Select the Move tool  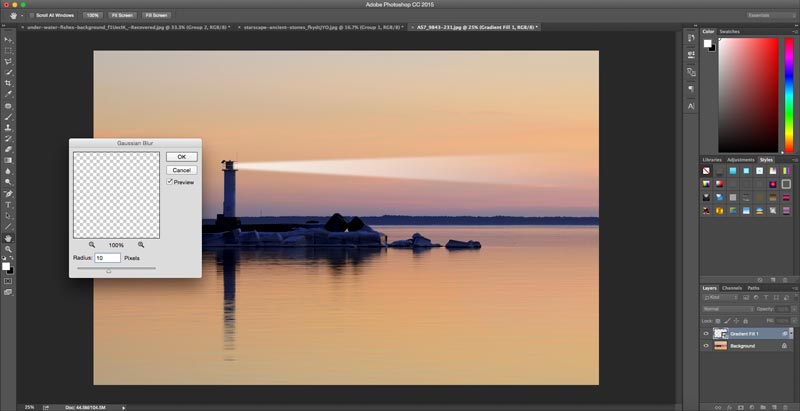(8, 40)
